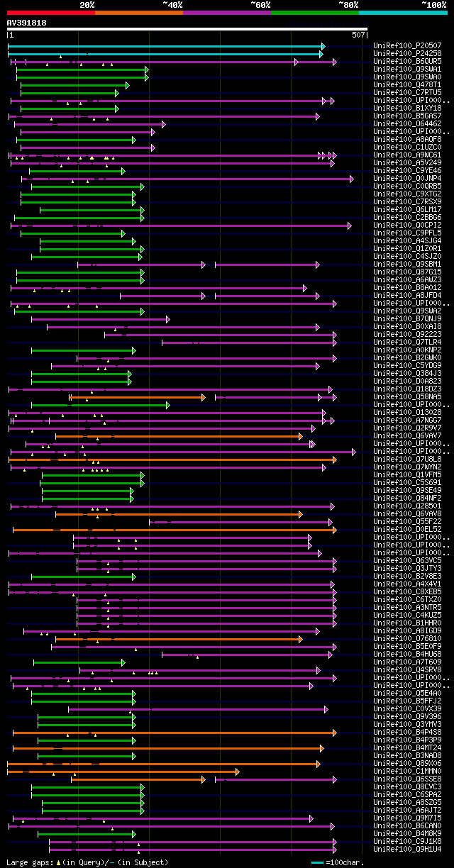Image resolution: width=454 pixels, height=868 pixels.
Task: Select hit label UniRef100_Q6VAV7
Action: tap(407, 435)
